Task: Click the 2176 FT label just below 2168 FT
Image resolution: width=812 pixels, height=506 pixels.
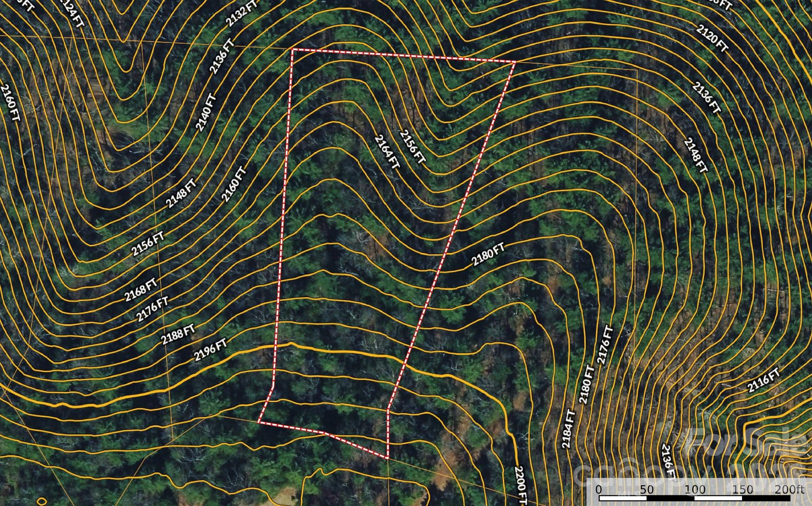Action: [152, 308]
